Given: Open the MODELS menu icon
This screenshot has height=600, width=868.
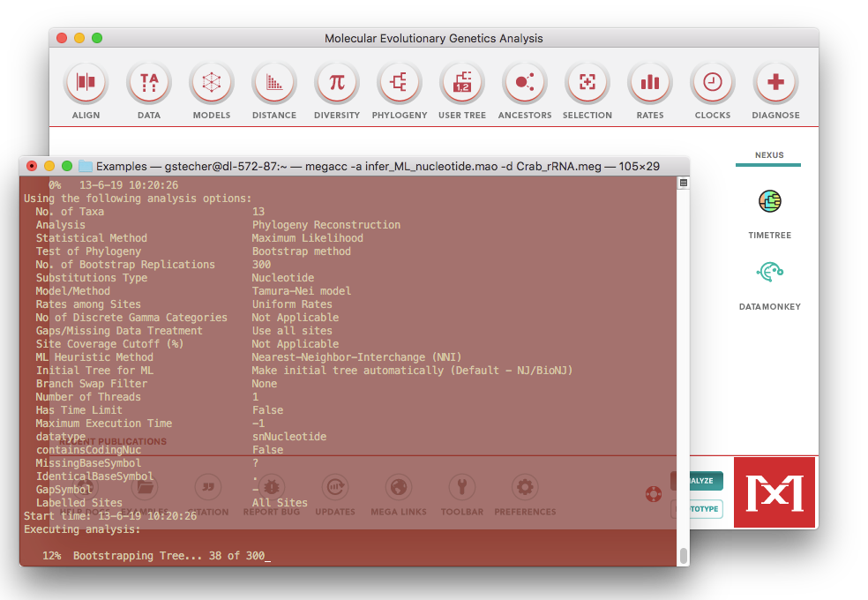Looking at the screenshot, I should [x=212, y=82].
